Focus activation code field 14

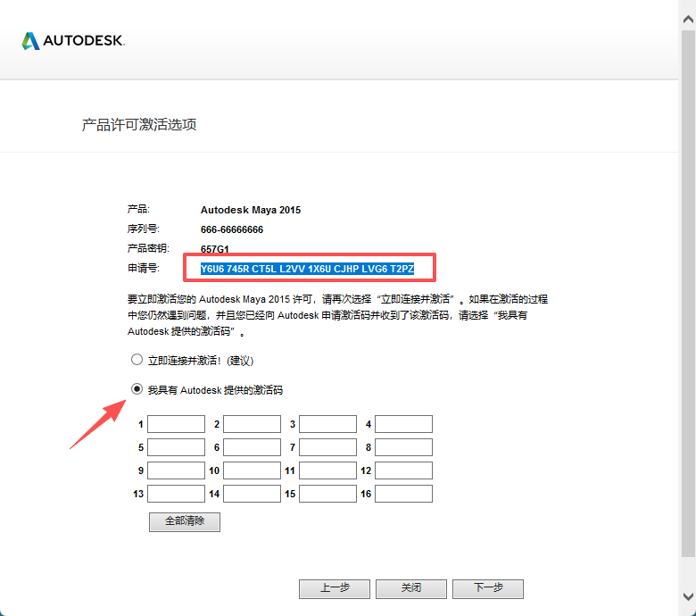click(253, 494)
